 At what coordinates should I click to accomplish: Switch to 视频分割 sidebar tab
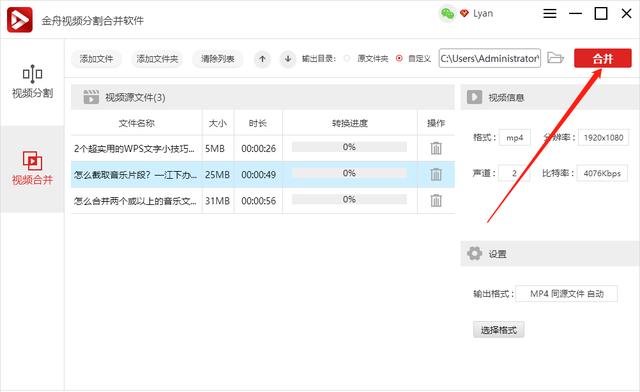[x=32, y=82]
